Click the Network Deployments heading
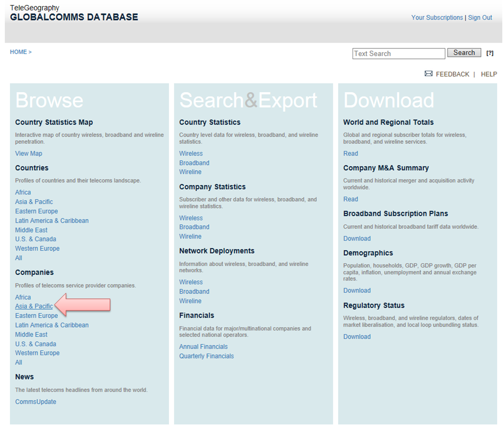This screenshot has height=432, width=504. [216, 251]
